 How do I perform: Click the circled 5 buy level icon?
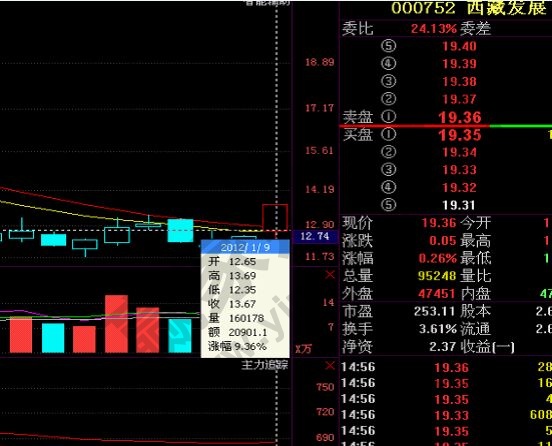click(x=388, y=205)
